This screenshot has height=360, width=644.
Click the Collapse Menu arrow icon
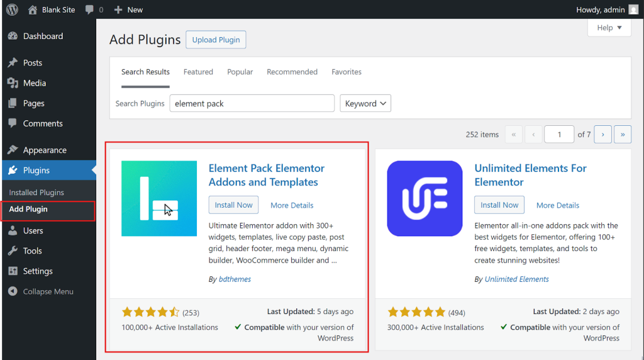point(13,291)
